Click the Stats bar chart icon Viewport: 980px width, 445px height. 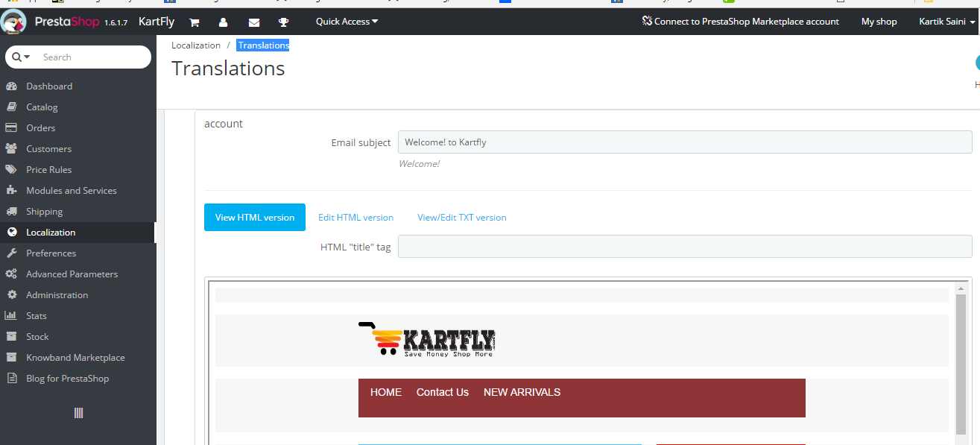pos(11,316)
